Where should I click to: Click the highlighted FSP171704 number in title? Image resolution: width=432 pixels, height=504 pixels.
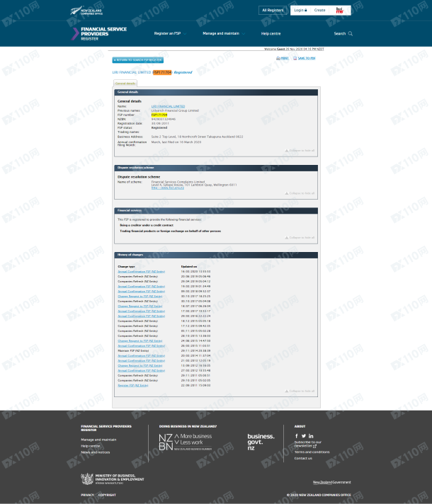(162, 72)
